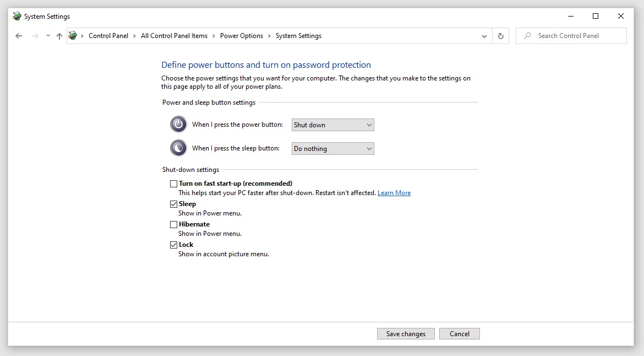The width and height of the screenshot is (644, 356).
Task: Click the System Settings title bar icon
Action: pos(17,17)
